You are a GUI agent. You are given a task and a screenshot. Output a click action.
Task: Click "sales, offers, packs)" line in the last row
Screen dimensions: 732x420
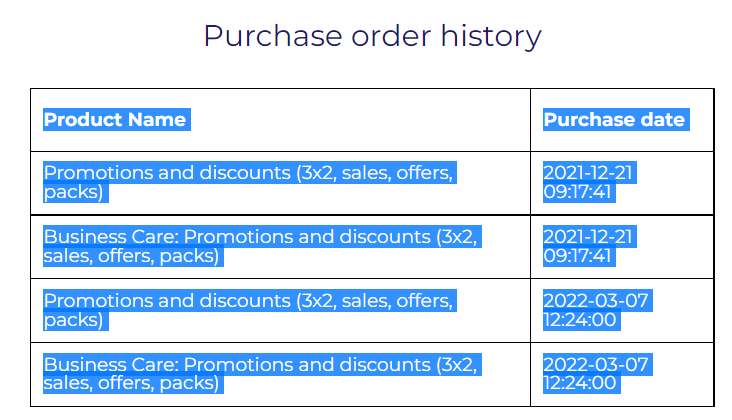[131, 383]
